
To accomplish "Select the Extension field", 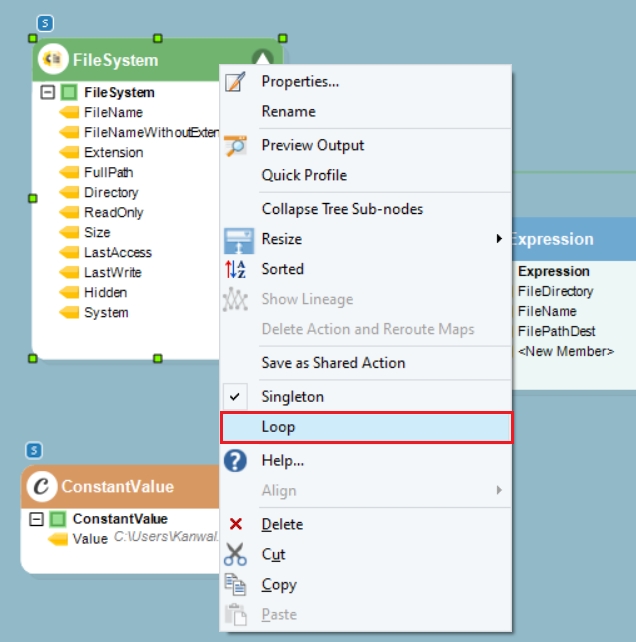I will point(113,152).
